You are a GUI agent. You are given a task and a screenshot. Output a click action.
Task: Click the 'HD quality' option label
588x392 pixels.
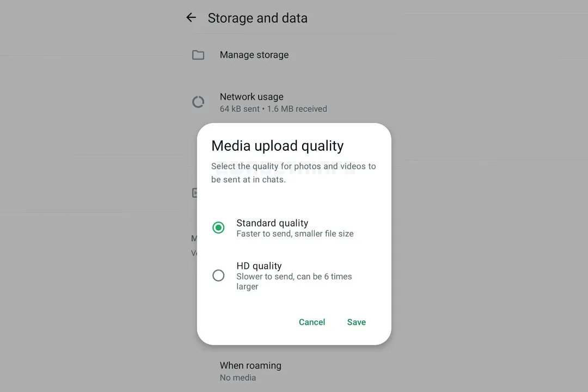(x=259, y=266)
